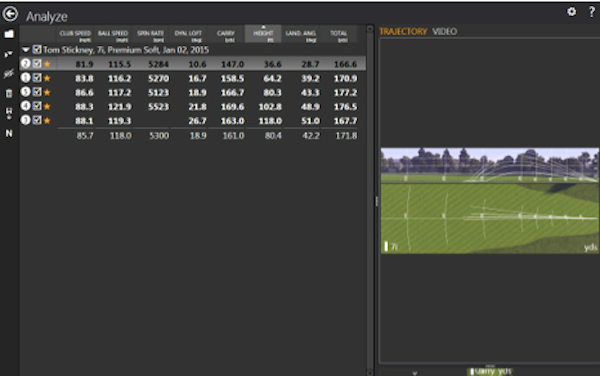This screenshot has width=600, height=376.
Task: Sort by the HEIGHT column header
Action: 263,34
